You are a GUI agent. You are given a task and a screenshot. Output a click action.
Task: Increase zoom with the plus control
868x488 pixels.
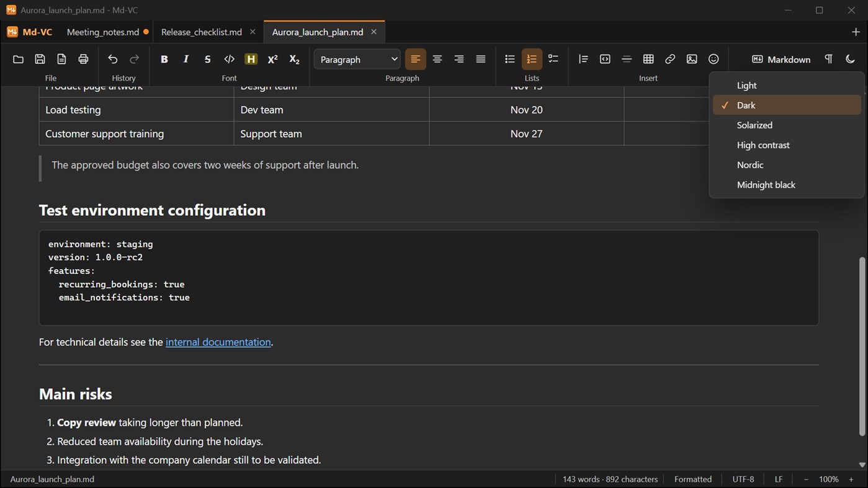click(851, 479)
